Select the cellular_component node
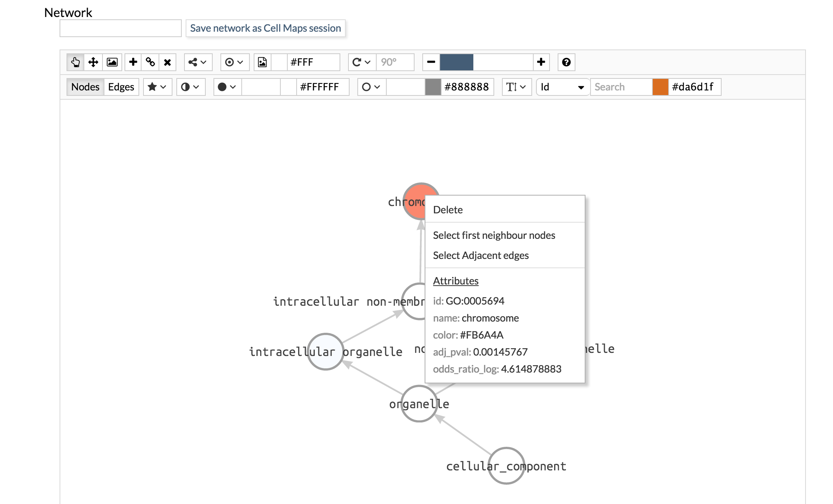The height and width of the screenshot is (504, 833). [x=506, y=466]
